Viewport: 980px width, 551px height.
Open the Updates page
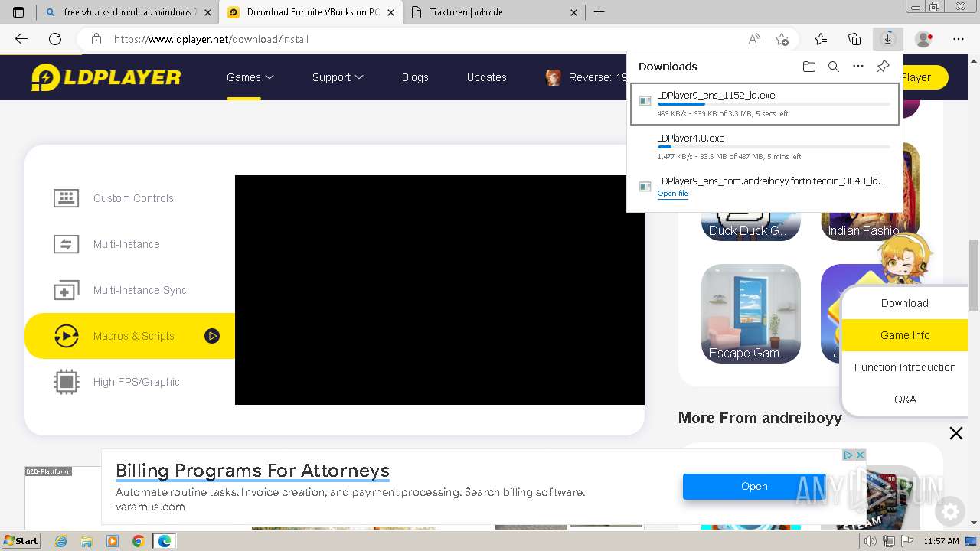[x=487, y=77]
